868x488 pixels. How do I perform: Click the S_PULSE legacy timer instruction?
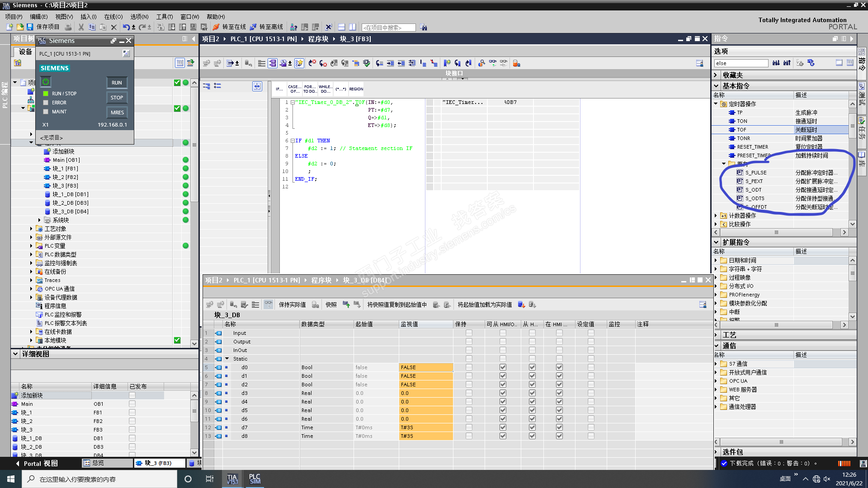click(x=756, y=173)
